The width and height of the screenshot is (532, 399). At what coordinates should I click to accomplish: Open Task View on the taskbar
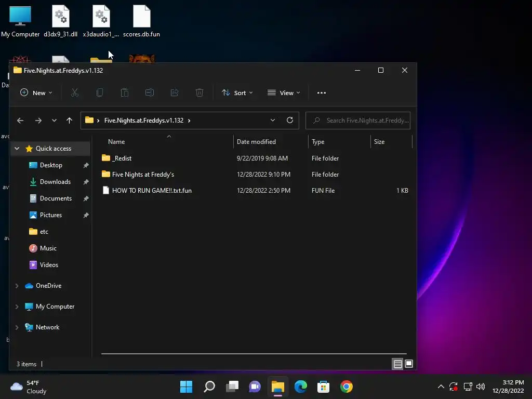coord(232,387)
